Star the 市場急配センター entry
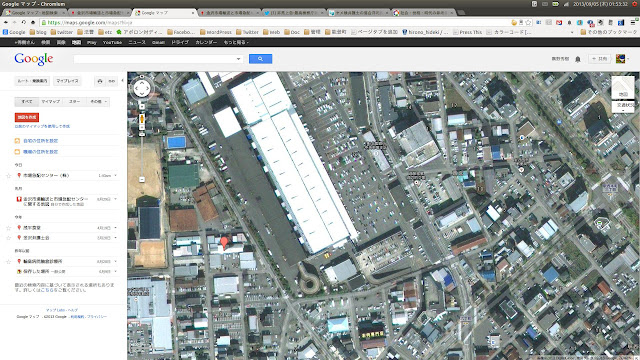Screen dimensions: 640x360 click(9, 176)
